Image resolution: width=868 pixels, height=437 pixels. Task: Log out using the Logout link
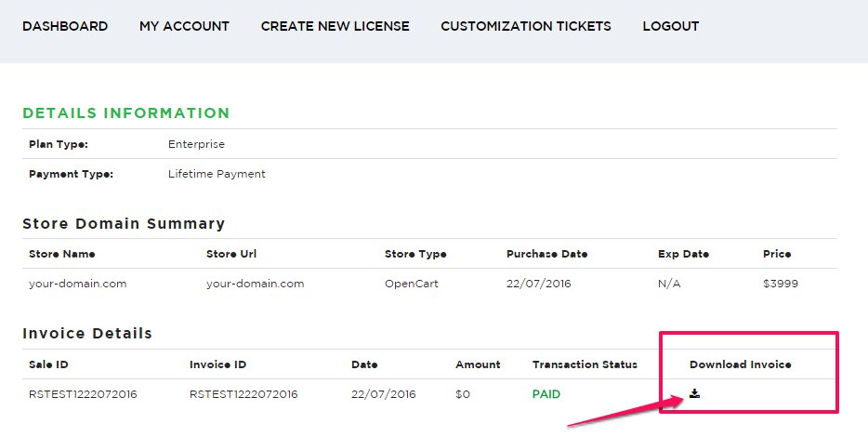(x=670, y=26)
